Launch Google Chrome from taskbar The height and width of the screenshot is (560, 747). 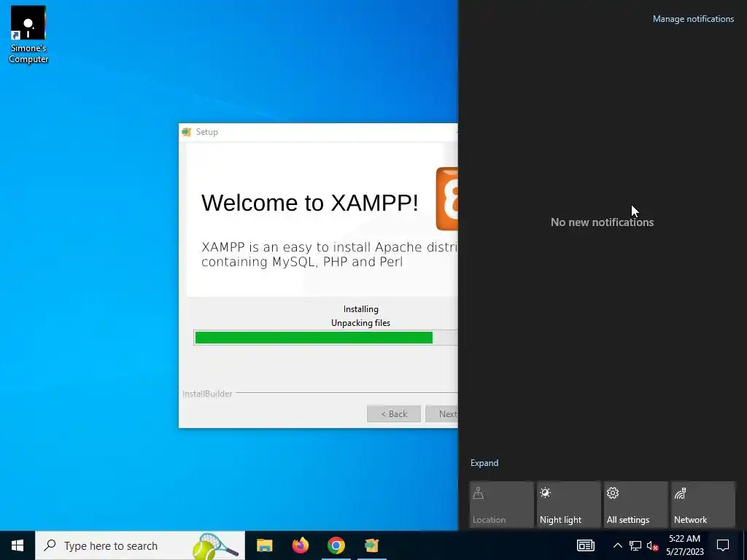(x=336, y=545)
